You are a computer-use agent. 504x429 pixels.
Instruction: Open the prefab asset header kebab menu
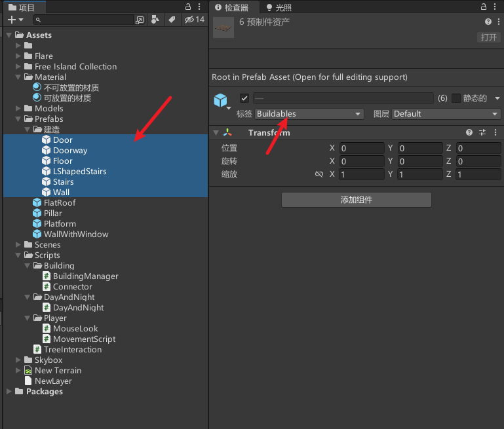coord(499,22)
